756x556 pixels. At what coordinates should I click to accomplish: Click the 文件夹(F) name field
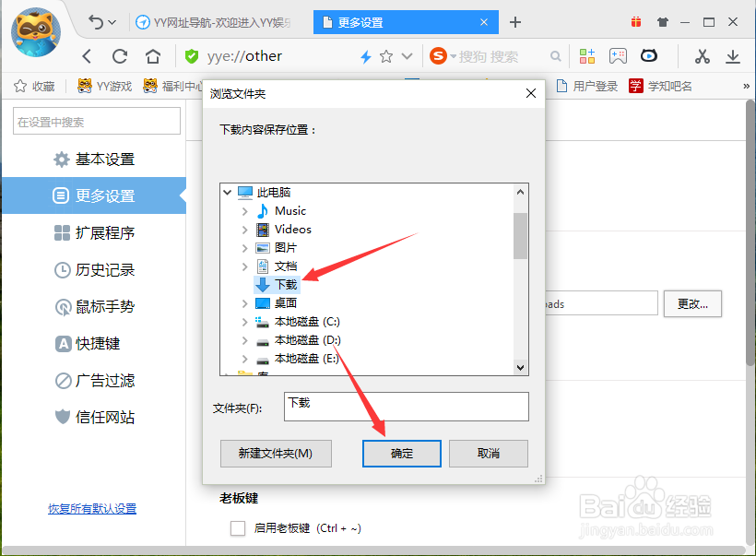(407, 407)
